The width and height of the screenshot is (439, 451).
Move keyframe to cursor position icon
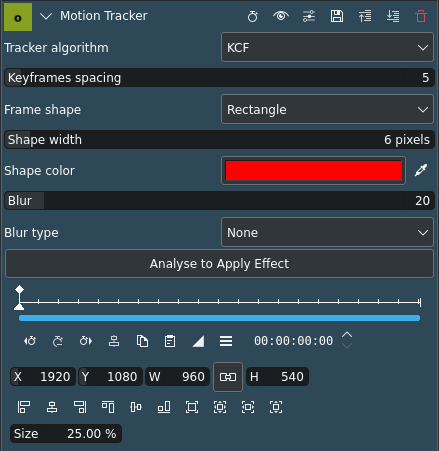click(114, 341)
